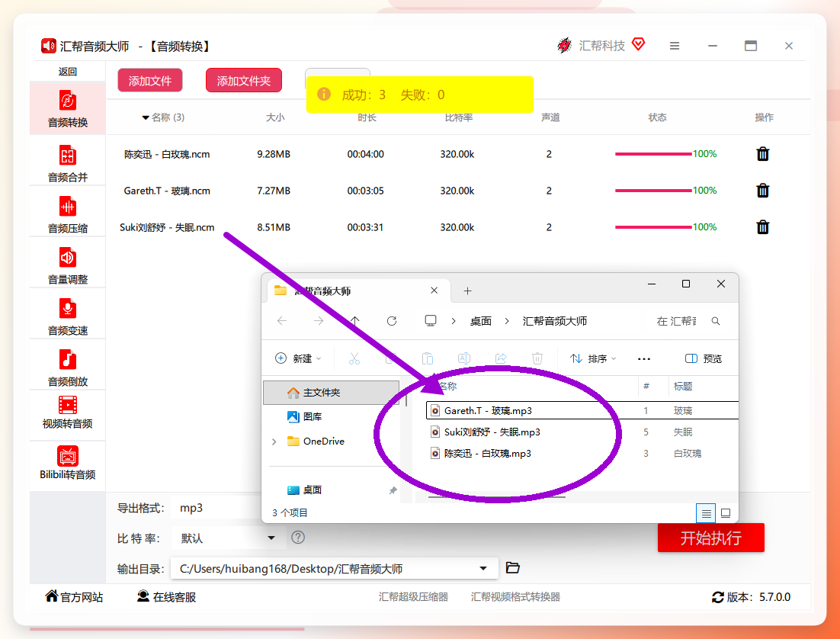Click progress bar for 陈奕迅 - 白玫瑰.ncm
This screenshot has width=840, height=639.
pos(653,154)
